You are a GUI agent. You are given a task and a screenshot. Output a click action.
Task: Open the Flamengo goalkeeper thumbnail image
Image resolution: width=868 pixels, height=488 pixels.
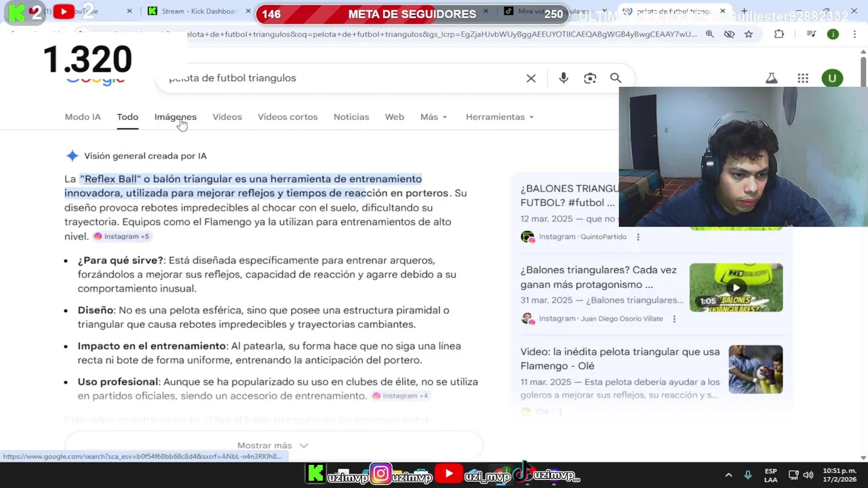[755, 369]
